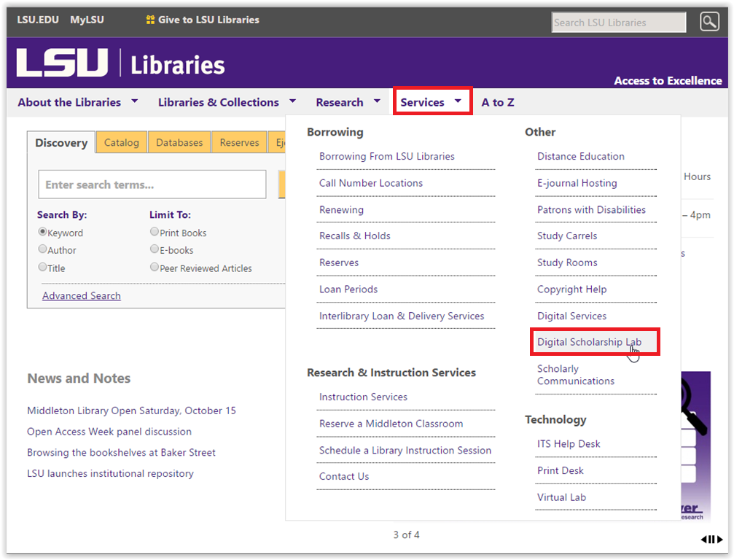734x560 pixels.
Task: Switch to the Databases tab
Action: pos(179,142)
